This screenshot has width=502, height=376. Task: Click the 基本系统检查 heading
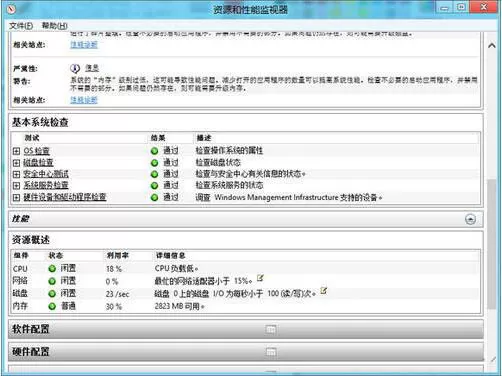tap(40, 122)
